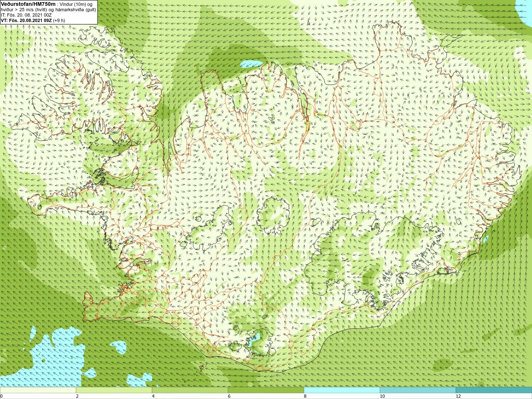Viewport: 532px width, 399px height.
Task: Click the '0' label on the color scale
Action: tap(1, 396)
